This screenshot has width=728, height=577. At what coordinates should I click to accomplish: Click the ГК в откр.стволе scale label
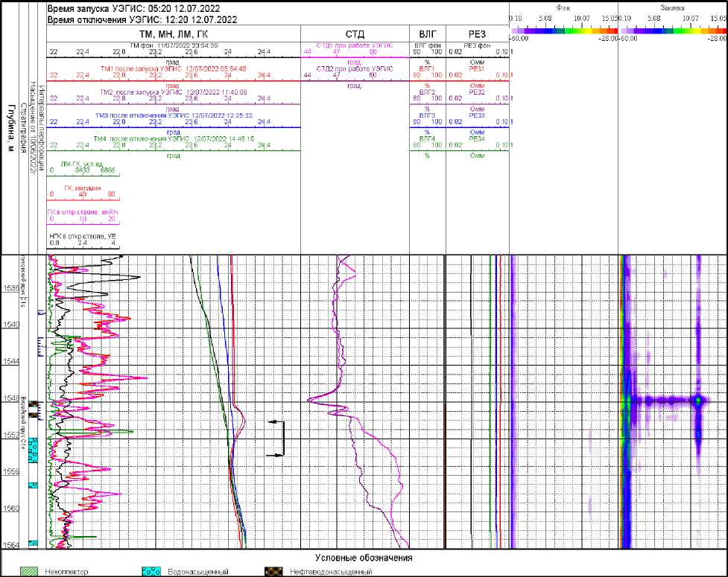83,211
